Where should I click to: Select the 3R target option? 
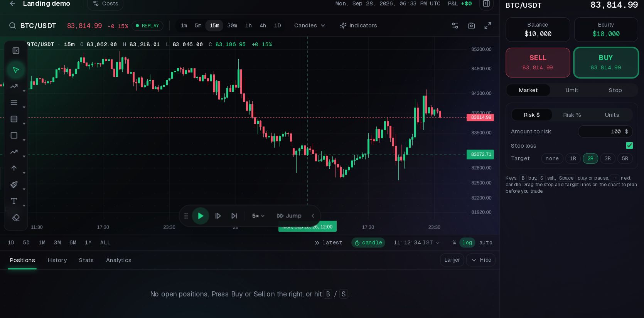click(607, 158)
